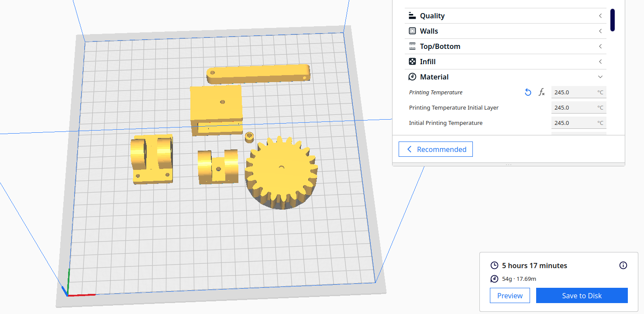Viewport: 644px width, 314px height.
Task: Switch back to Recommended settings
Action: [435, 149]
